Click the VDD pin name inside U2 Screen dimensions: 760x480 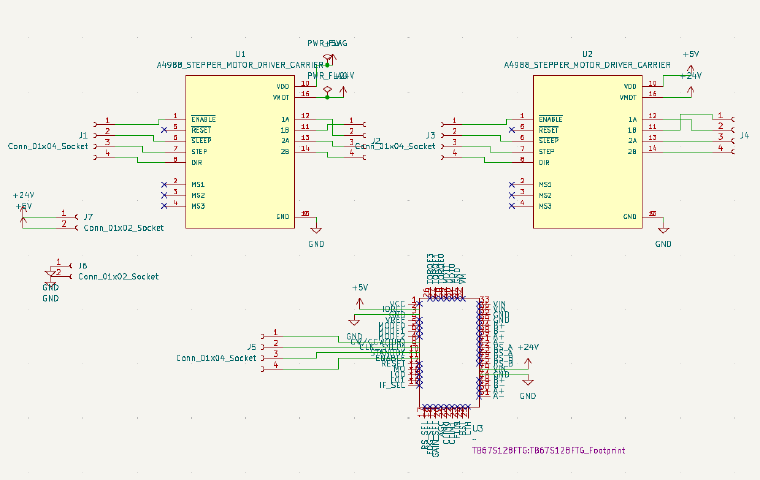pos(630,86)
